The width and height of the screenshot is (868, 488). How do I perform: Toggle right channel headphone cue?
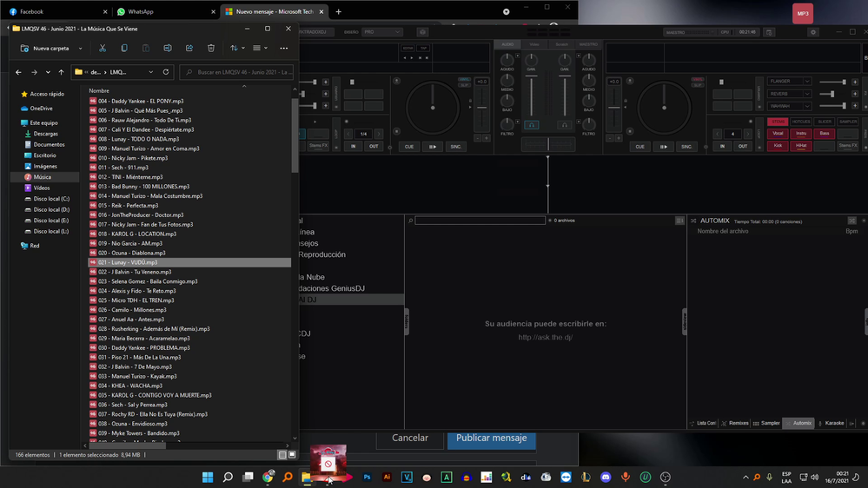point(565,125)
